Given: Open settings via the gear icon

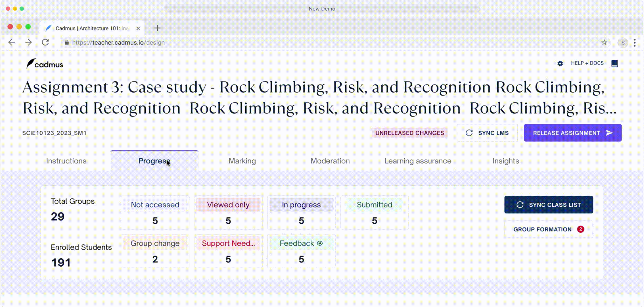Looking at the screenshot, I should click(x=560, y=63).
